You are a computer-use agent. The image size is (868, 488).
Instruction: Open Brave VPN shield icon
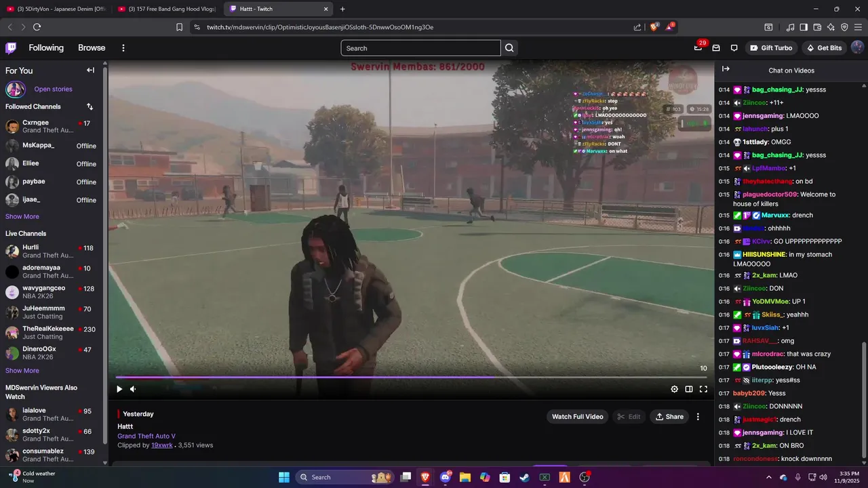click(844, 27)
